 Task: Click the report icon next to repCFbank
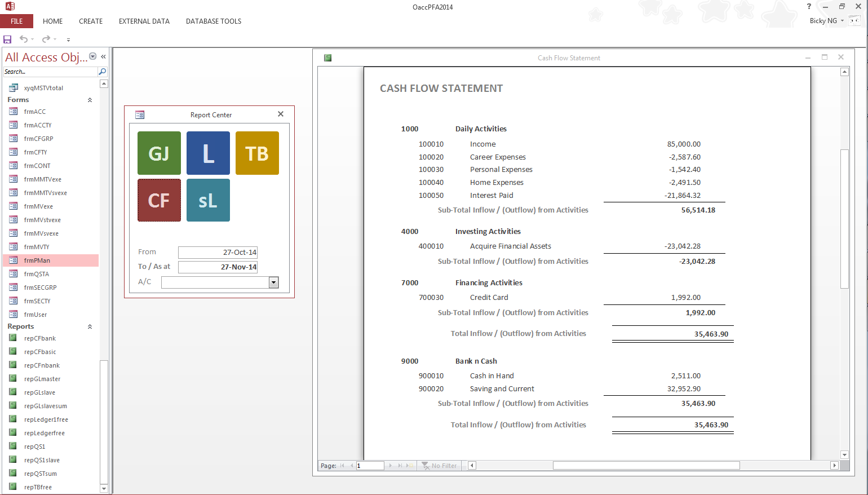click(x=13, y=338)
